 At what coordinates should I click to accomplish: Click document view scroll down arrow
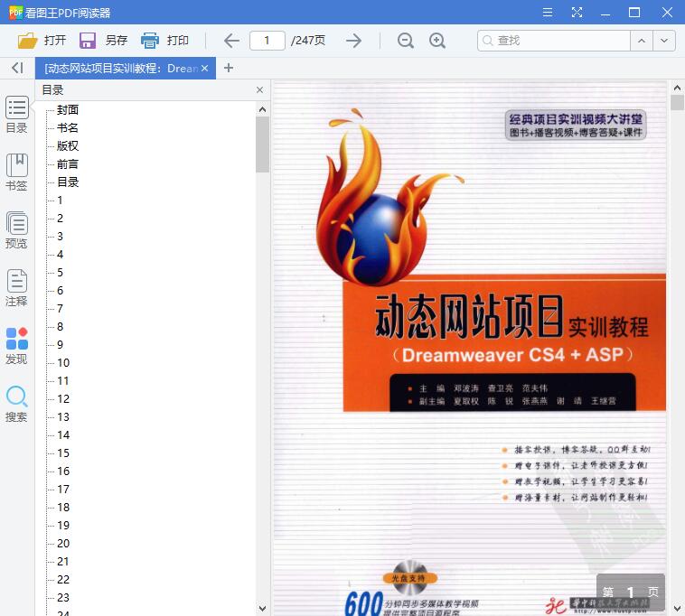[677, 608]
